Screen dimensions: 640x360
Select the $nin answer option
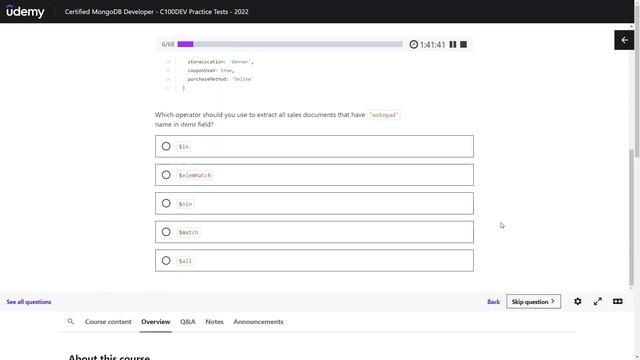pos(314,204)
